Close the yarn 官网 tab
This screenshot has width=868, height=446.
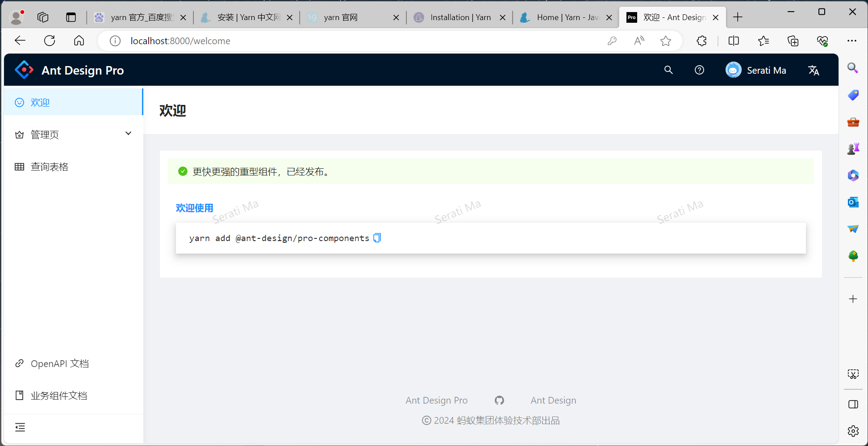(x=396, y=17)
